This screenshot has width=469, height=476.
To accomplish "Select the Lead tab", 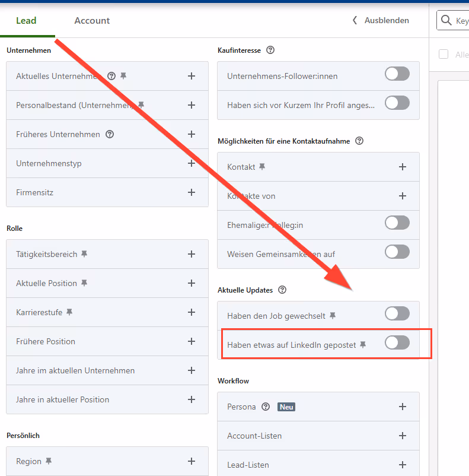I will pyautogui.click(x=26, y=20).
